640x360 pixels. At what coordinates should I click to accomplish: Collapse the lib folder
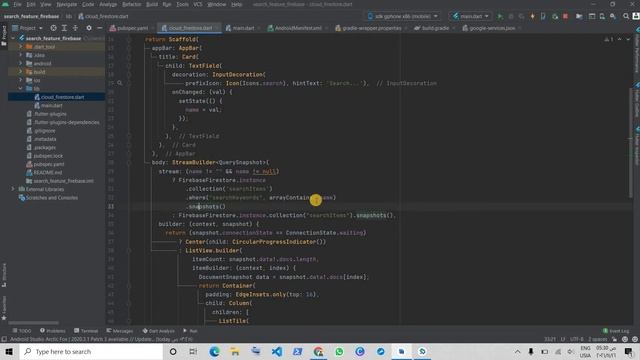coord(20,88)
